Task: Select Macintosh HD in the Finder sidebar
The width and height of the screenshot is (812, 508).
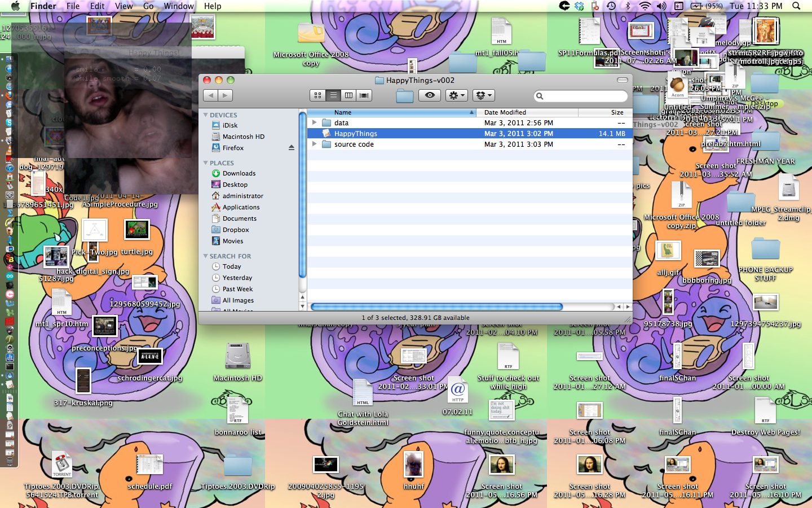Action: [x=243, y=137]
